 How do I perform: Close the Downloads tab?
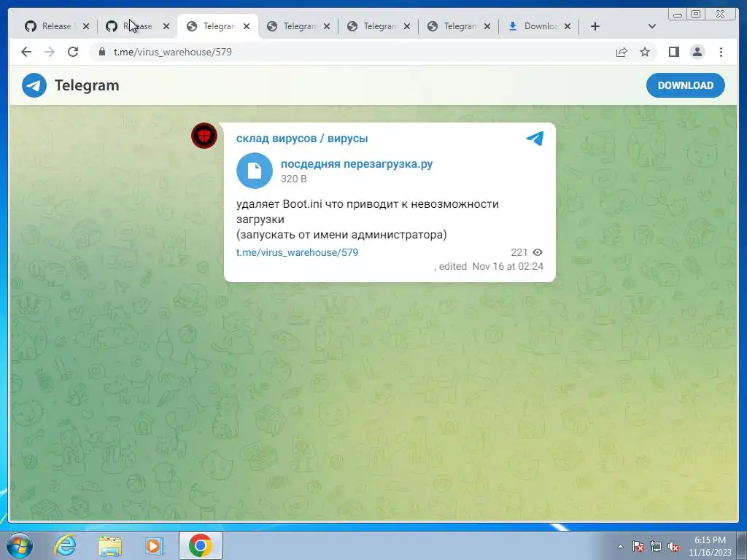click(568, 26)
